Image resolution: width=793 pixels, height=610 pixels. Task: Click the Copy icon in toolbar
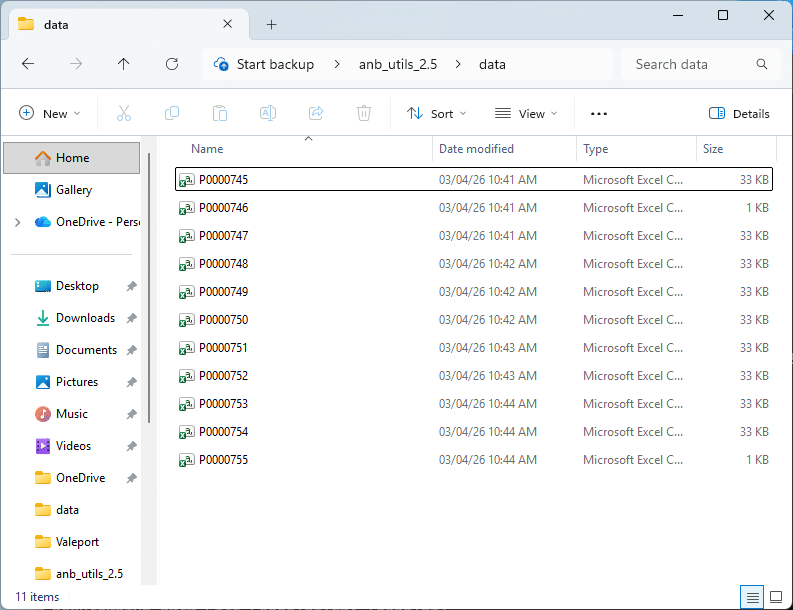[x=172, y=113]
